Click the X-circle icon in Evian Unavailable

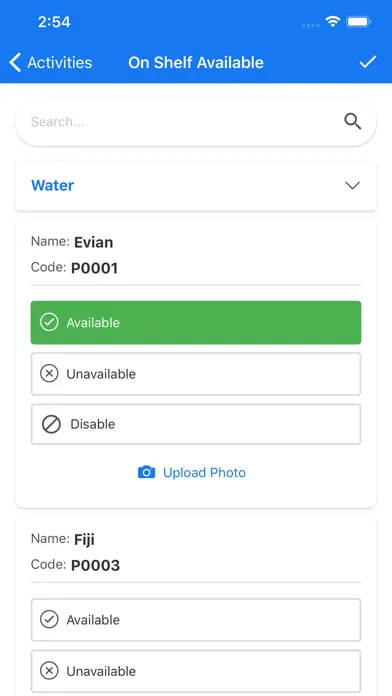49,374
